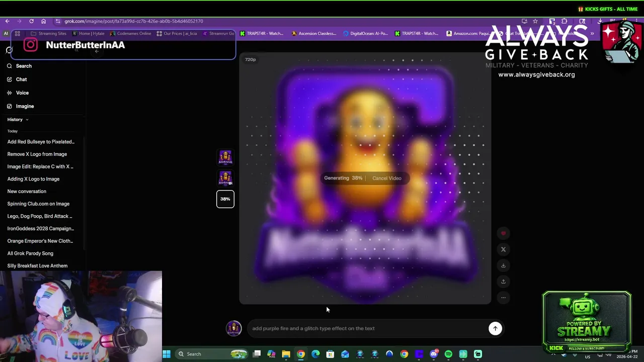The image size is (644, 362).
Task: Select the first image version thumbnail
Action: 225,157
